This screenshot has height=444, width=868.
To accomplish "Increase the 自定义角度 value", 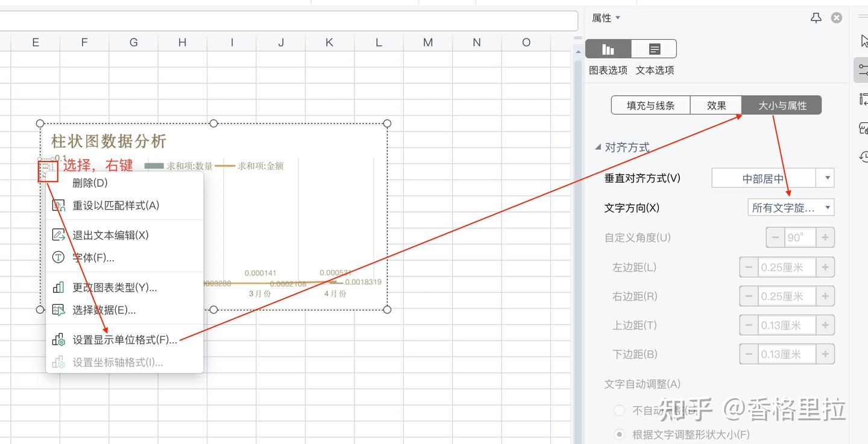I will pos(825,237).
